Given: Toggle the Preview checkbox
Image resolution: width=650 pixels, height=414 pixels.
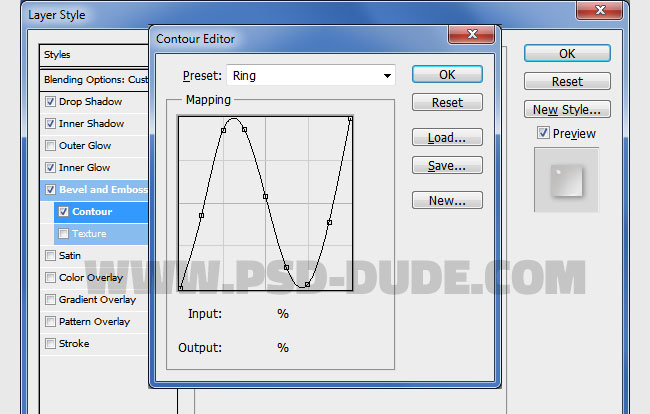Looking at the screenshot, I should 543,133.
